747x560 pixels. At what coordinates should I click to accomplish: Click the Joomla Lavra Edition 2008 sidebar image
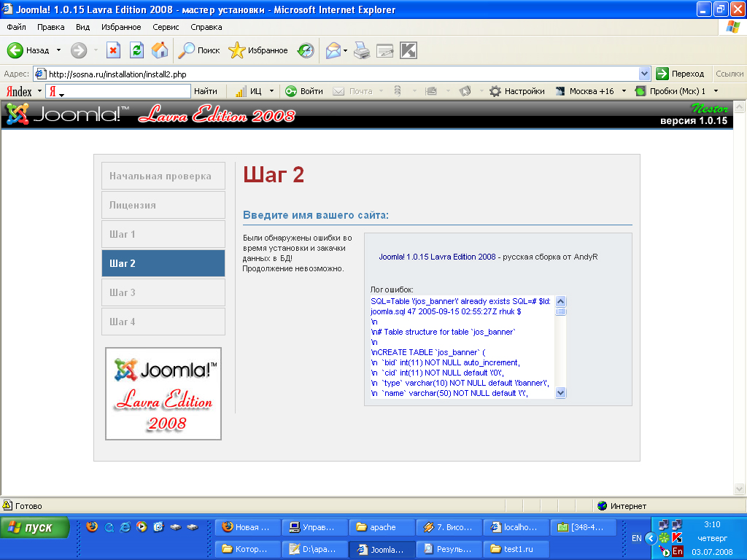pyautogui.click(x=163, y=394)
